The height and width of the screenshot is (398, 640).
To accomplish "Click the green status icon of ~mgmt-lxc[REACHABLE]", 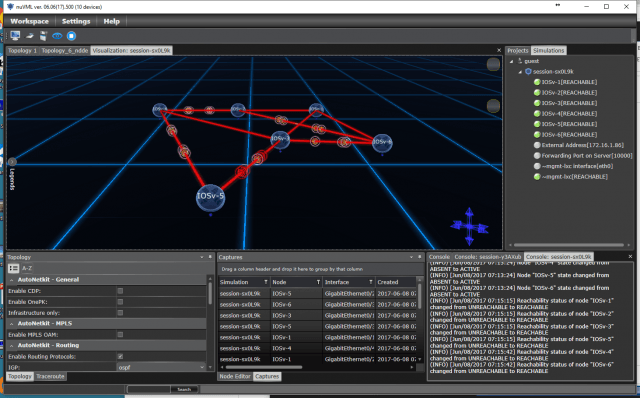I will pyautogui.click(x=537, y=177).
